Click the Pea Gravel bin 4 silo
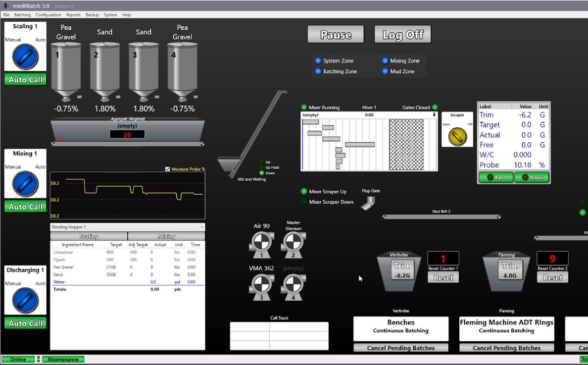The height and width of the screenshot is (365, 588). [182, 71]
